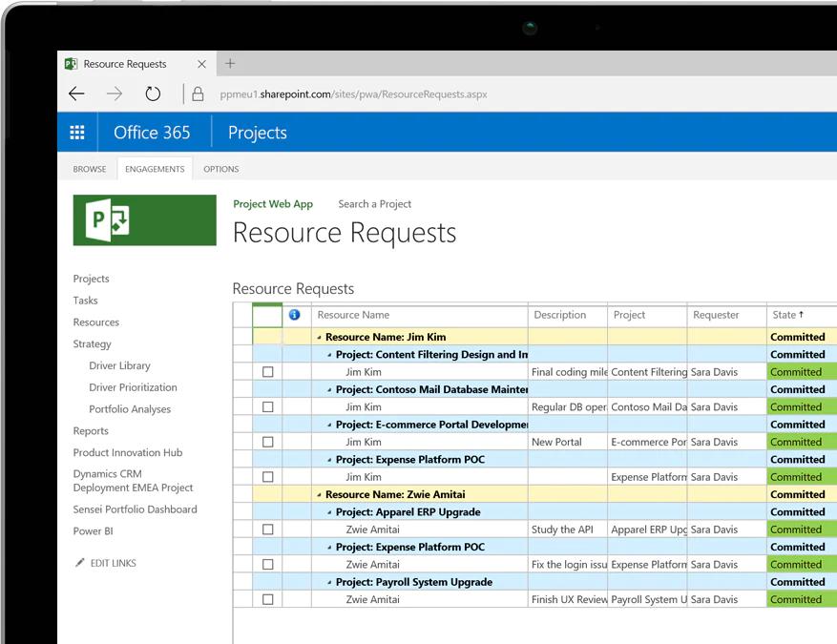Click the pencil icon beside Edit Links
837x644 pixels.
pos(80,562)
